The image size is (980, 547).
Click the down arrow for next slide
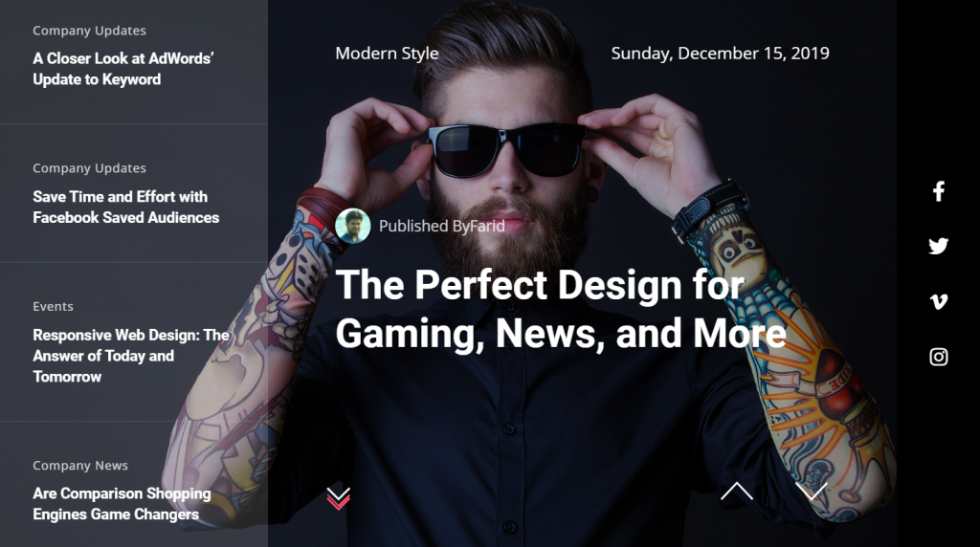point(812,492)
